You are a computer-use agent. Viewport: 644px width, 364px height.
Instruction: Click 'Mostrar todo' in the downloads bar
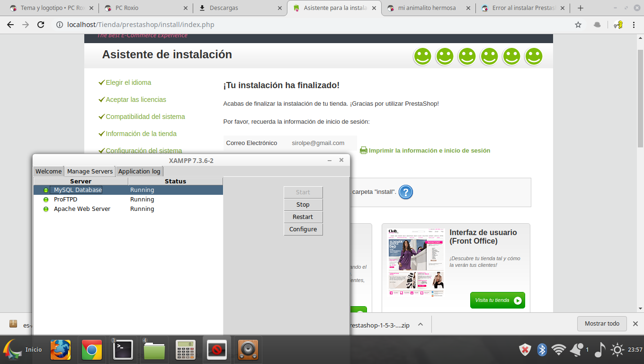click(x=602, y=324)
